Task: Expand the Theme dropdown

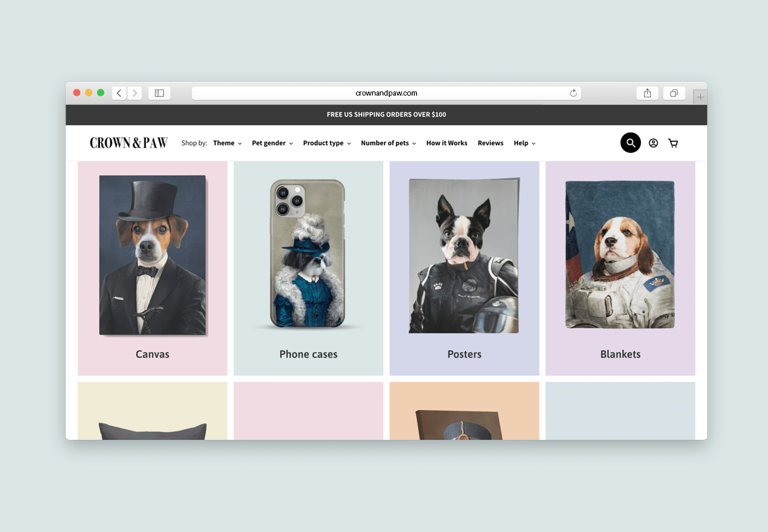Action: [x=228, y=143]
